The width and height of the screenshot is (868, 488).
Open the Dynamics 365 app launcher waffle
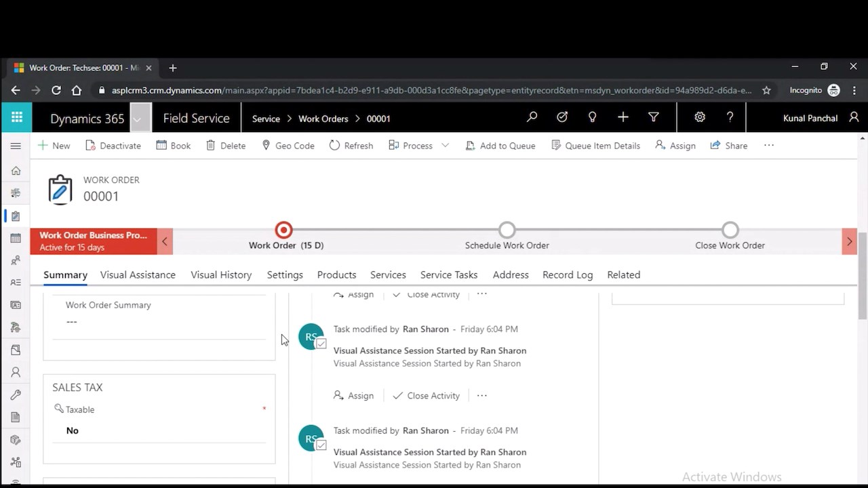(x=16, y=117)
